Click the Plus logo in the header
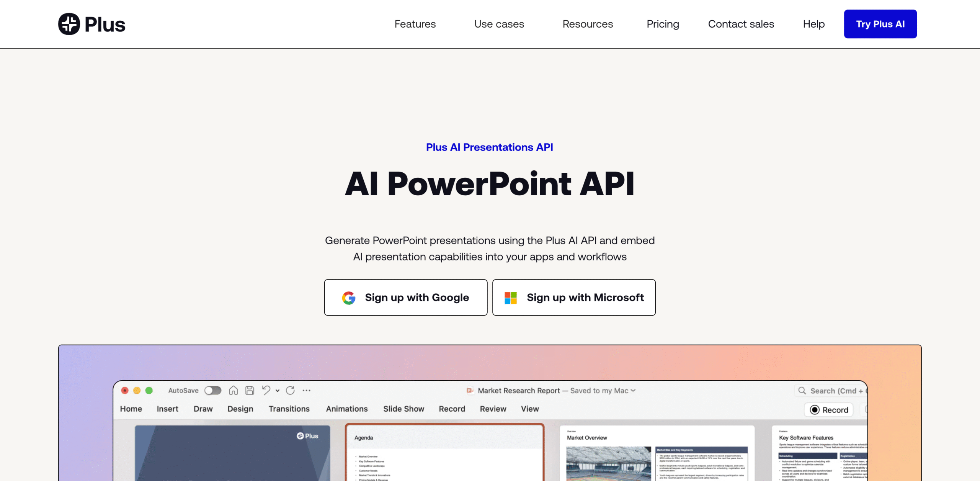Viewport: 980px width, 481px height. pyautogui.click(x=91, y=24)
